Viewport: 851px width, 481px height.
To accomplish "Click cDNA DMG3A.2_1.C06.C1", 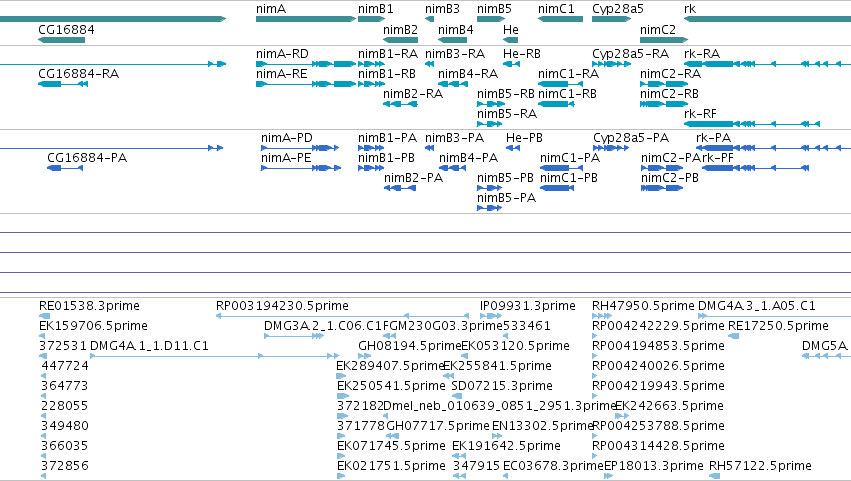I will click(294, 336).
